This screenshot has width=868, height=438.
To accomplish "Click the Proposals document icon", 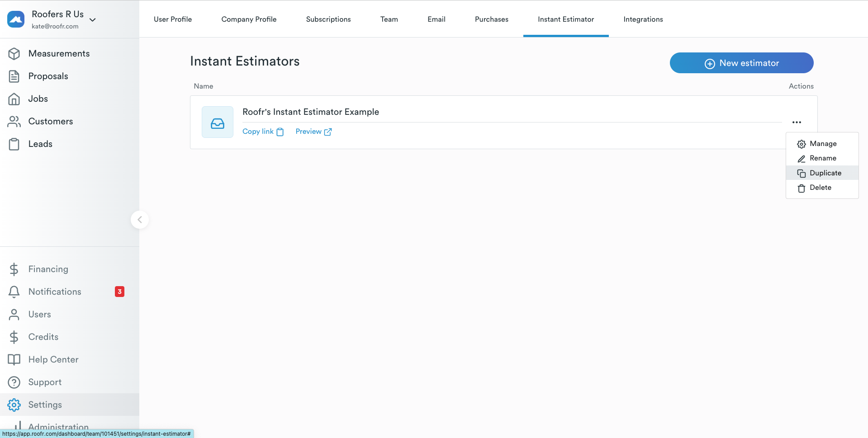I will (x=14, y=76).
